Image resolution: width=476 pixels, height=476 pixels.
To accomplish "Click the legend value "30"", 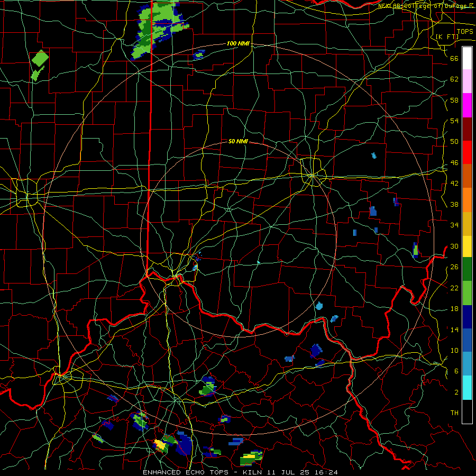I will (x=454, y=246).
